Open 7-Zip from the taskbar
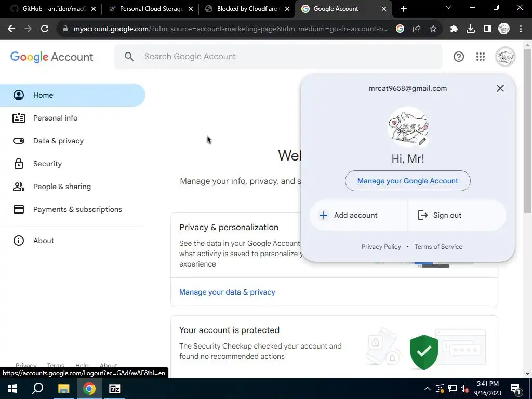 [x=115, y=389]
